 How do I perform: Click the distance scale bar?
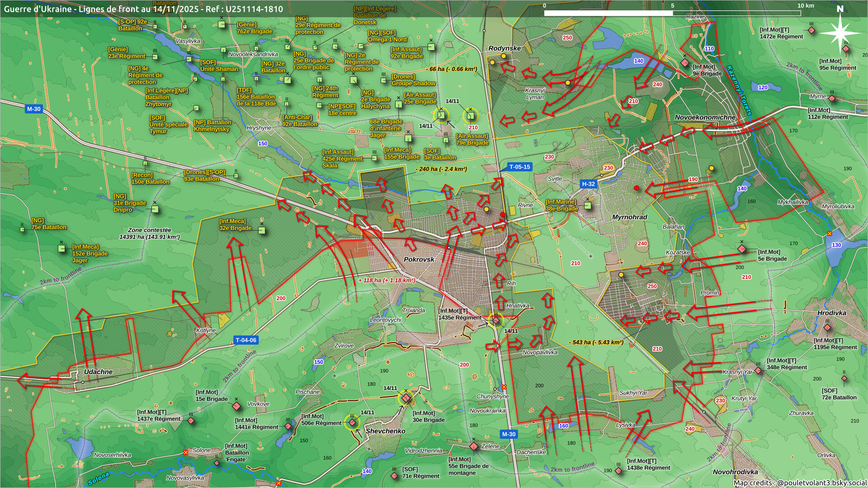pos(672,13)
